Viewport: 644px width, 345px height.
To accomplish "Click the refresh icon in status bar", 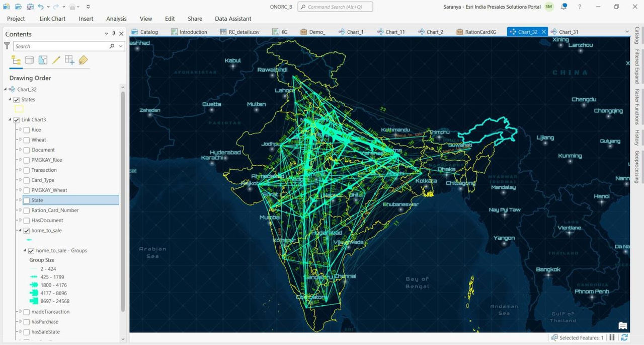I will 624,338.
